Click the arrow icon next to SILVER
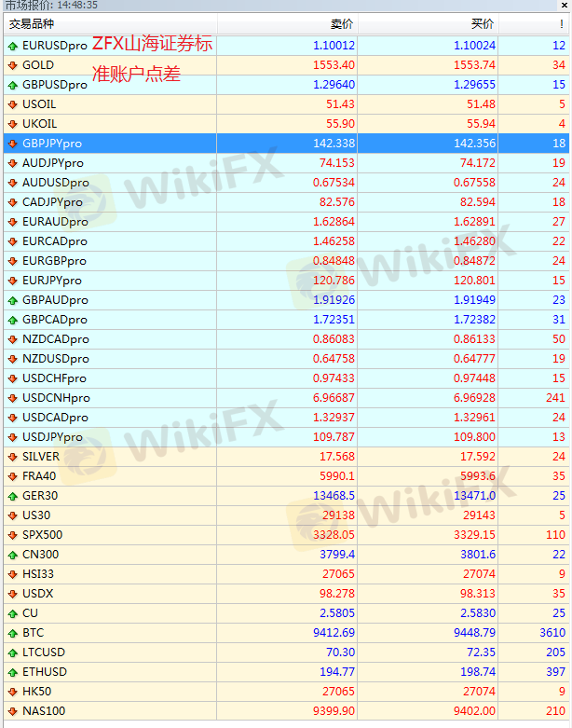572x728 pixels. tap(12, 457)
